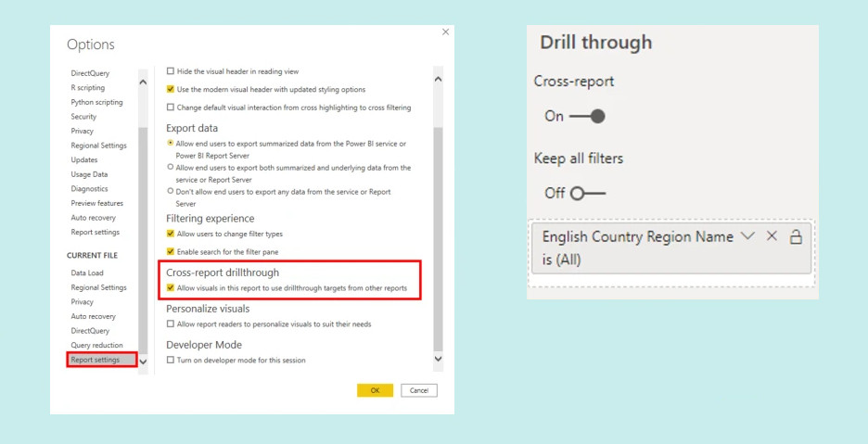Select export summarized and underlying data option
The width and height of the screenshot is (868, 444).
(171, 168)
